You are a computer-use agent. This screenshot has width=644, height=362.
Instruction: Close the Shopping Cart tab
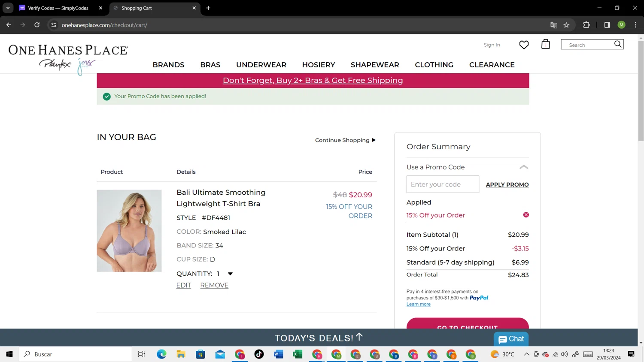point(194,8)
